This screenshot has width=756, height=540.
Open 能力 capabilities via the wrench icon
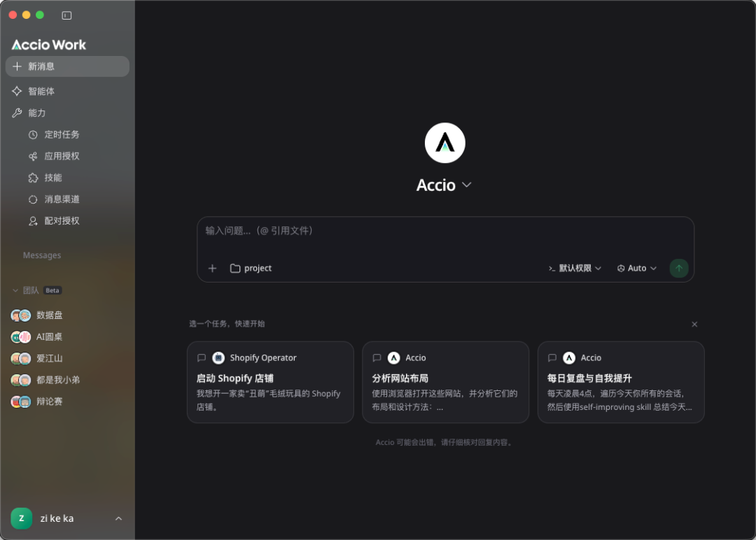tap(16, 113)
